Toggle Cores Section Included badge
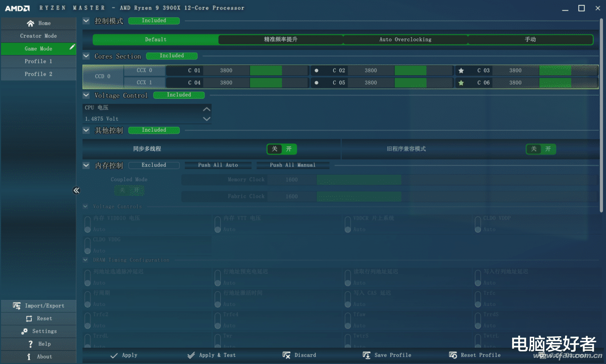Image resolution: width=606 pixels, height=364 pixels. click(172, 56)
